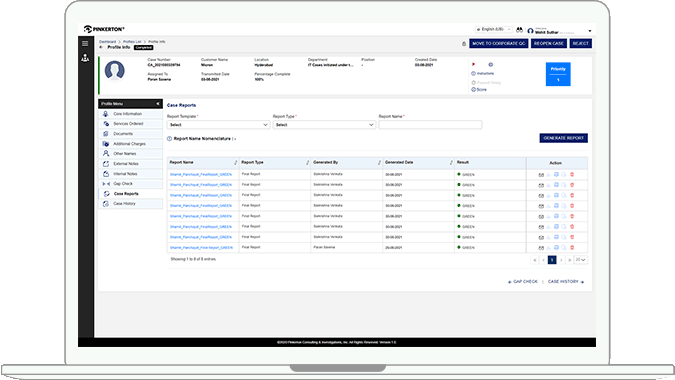Click the binoculars search icon in the header
Viewport: 675px width, 380px height.
(520, 30)
